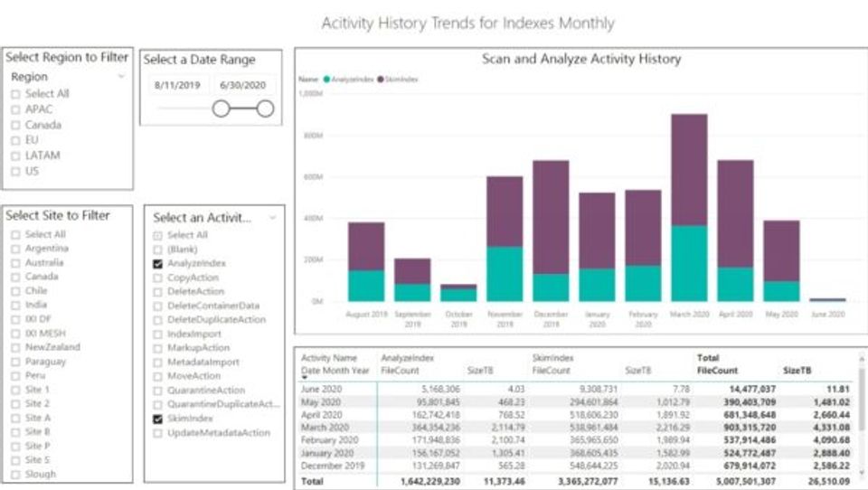Check Slough in the site filter
This screenshot has height=490, width=868.
15,475
